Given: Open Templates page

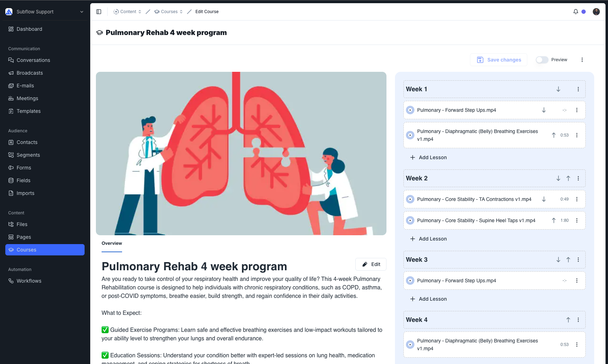Looking at the screenshot, I should pos(45,111).
